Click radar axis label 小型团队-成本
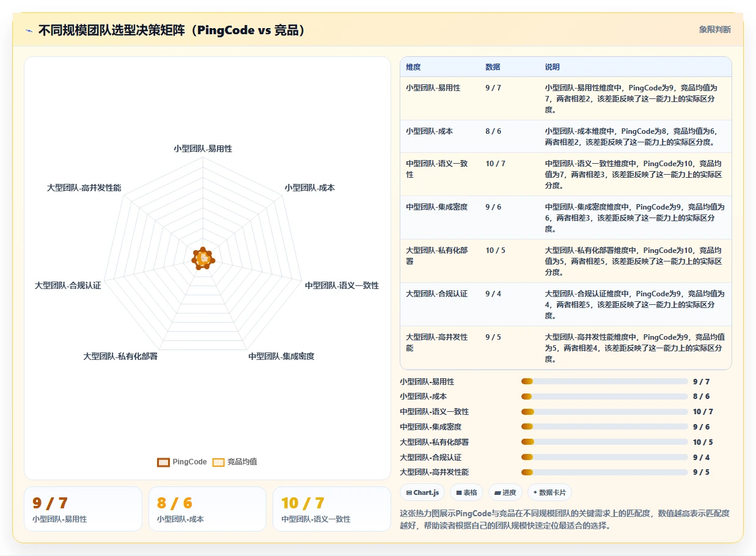This screenshot has width=756, height=556. pyautogui.click(x=310, y=188)
